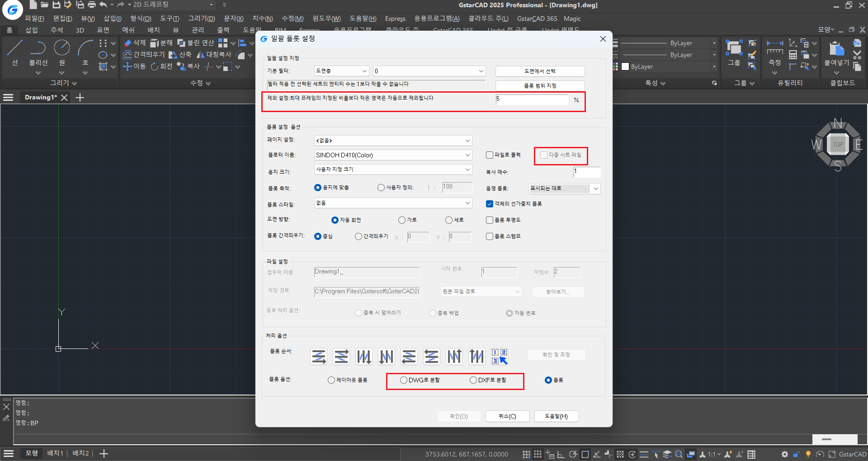
Task: Expand the 수정 ribbon panel
Action: [200, 83]
